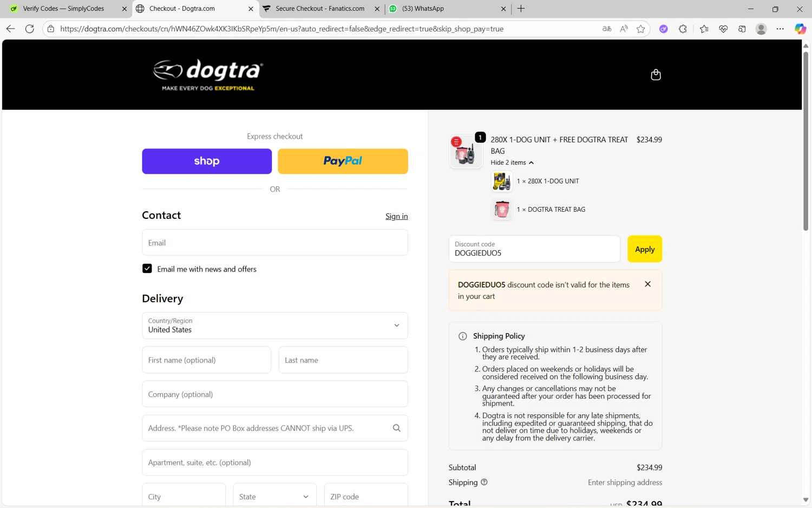Refresh the checkout page
Screen dimensions: 812x508
pyautogui.click(x=30, y=29)
